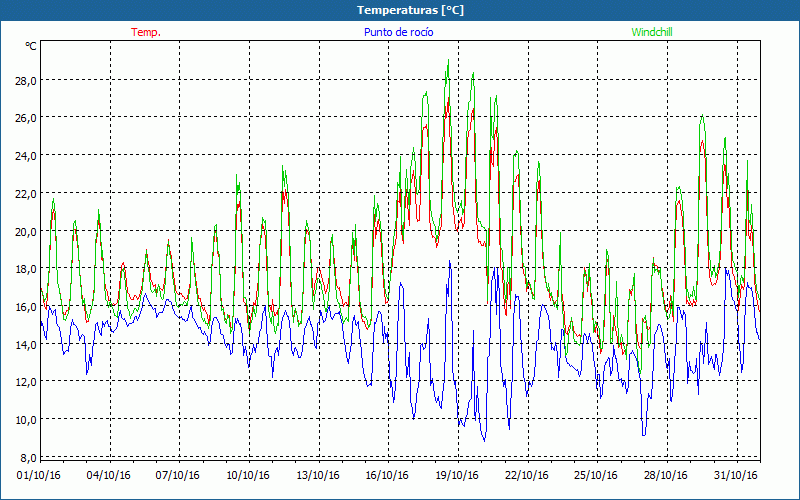Click the 10,0 y-axis value
The image size is (800, 500).
coord(25,419)
